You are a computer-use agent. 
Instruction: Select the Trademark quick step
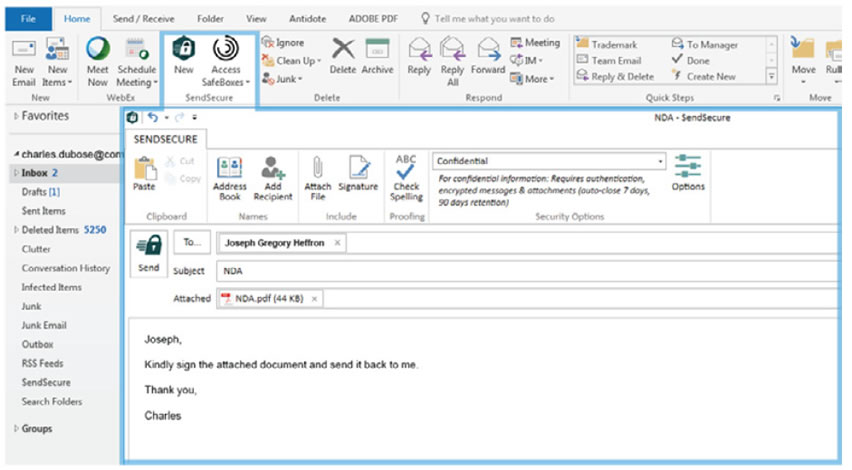607,44
